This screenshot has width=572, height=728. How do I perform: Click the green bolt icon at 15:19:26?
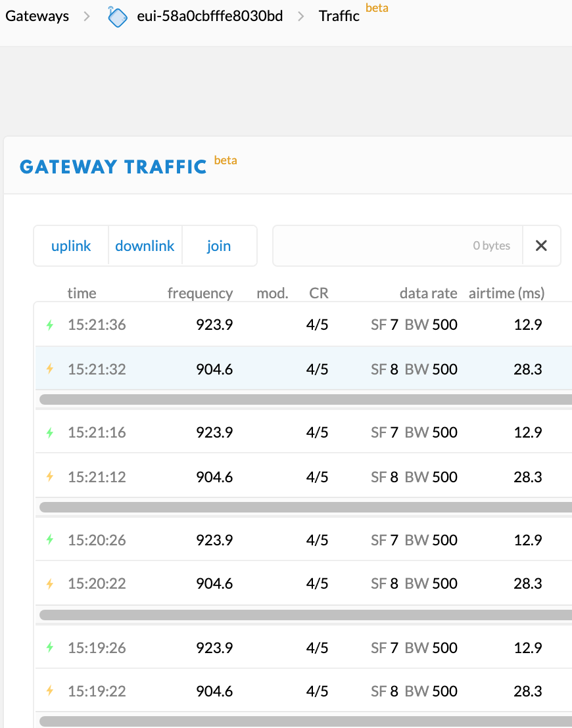50,647
